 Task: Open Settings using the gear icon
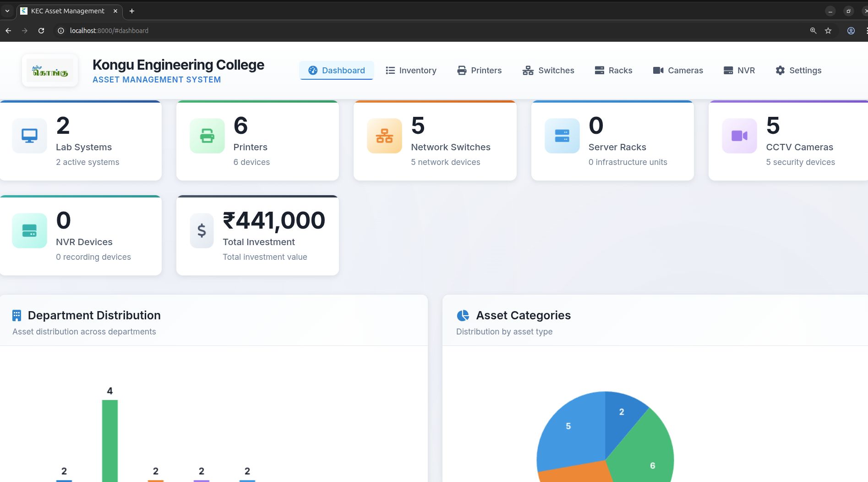780,70
